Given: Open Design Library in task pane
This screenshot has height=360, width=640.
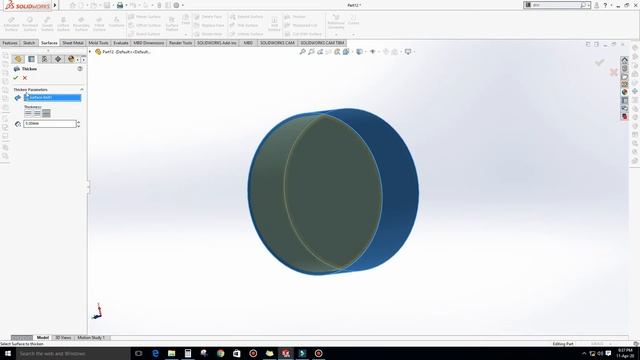Looking at the screenshot, I should [x=624, y=68].
